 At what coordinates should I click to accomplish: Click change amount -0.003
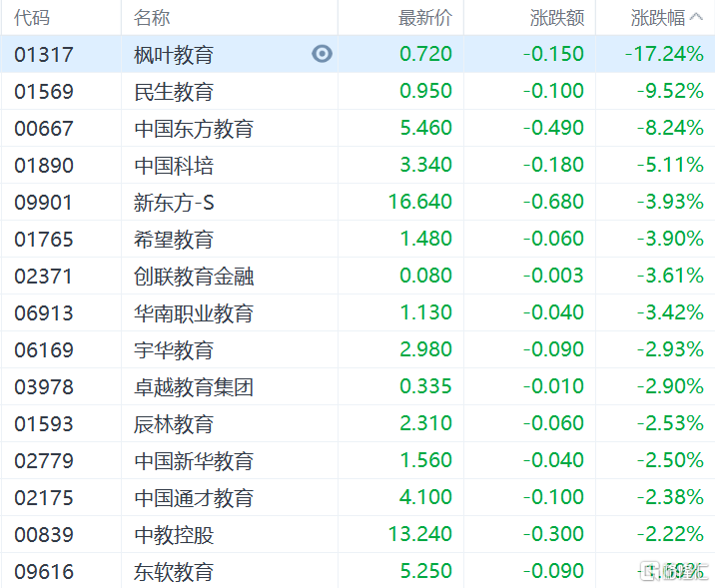tap(553, 276)
